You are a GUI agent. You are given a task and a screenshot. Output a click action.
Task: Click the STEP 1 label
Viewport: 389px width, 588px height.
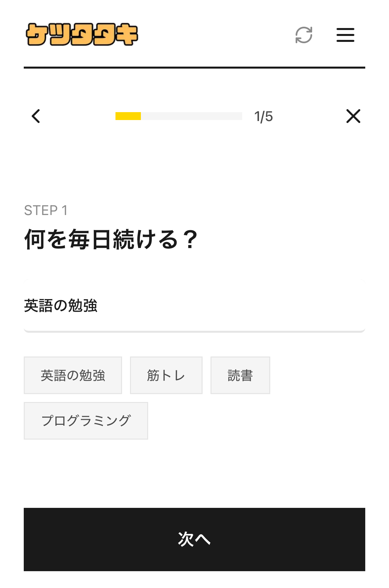46,210
